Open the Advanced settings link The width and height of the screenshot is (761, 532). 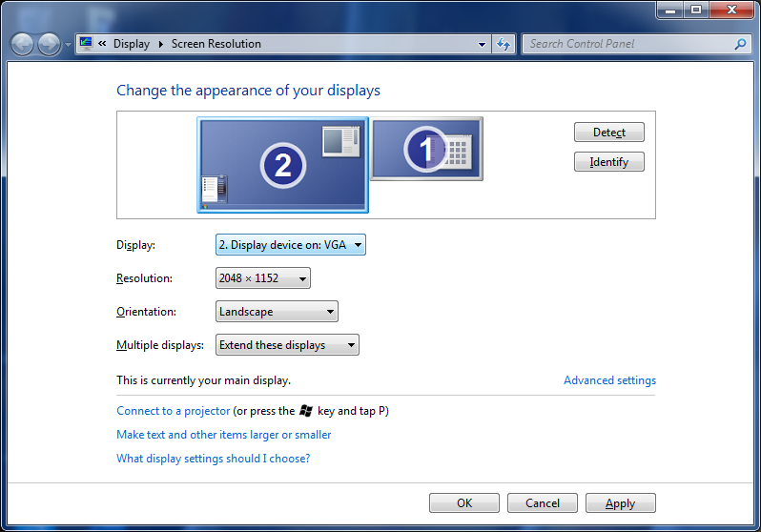tap(609, 380)
